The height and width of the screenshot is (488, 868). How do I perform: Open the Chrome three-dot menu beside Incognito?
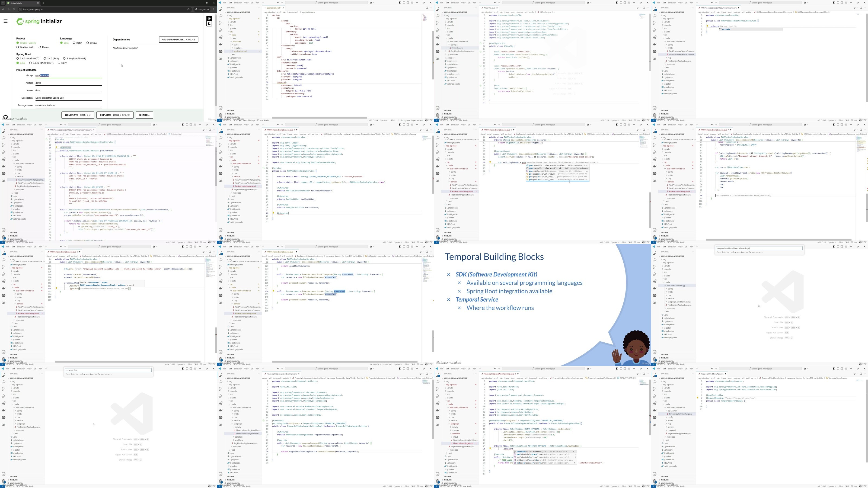[214, 9]
